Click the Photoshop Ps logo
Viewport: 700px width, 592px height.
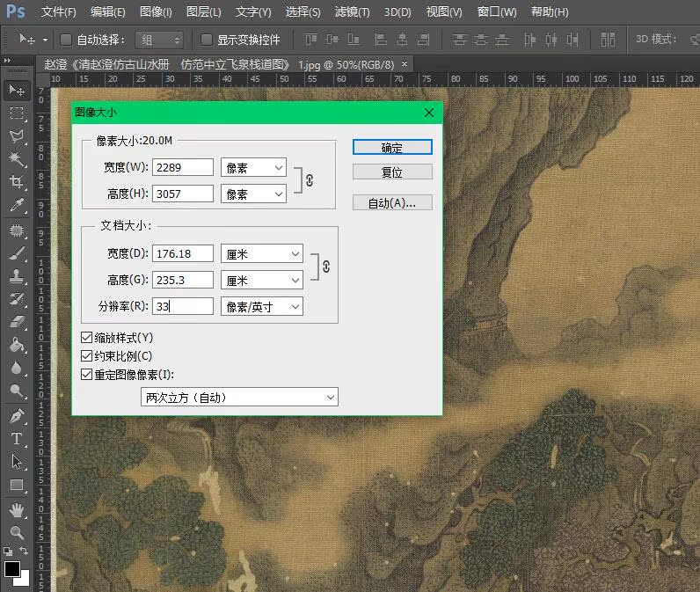coord(16,11)
